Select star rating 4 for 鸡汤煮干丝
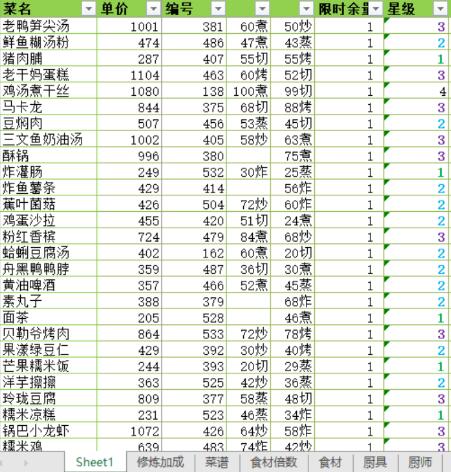This screenshot has width=451, height=472. 416,91
